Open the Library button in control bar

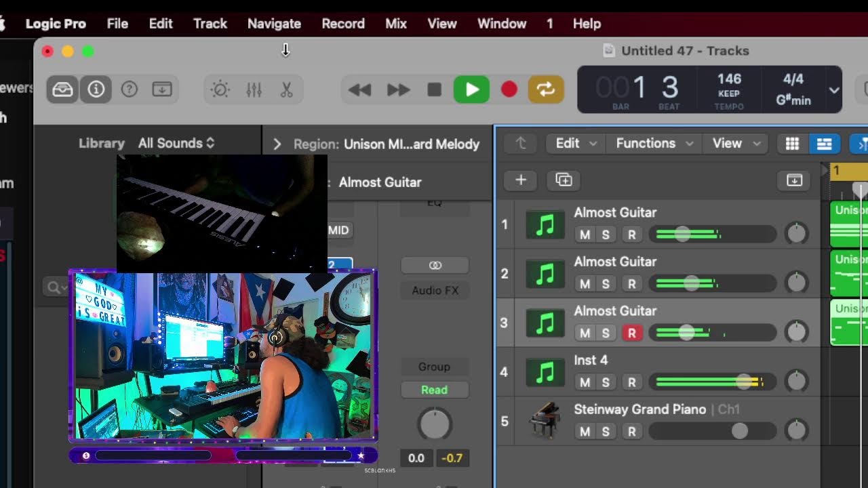62,89
